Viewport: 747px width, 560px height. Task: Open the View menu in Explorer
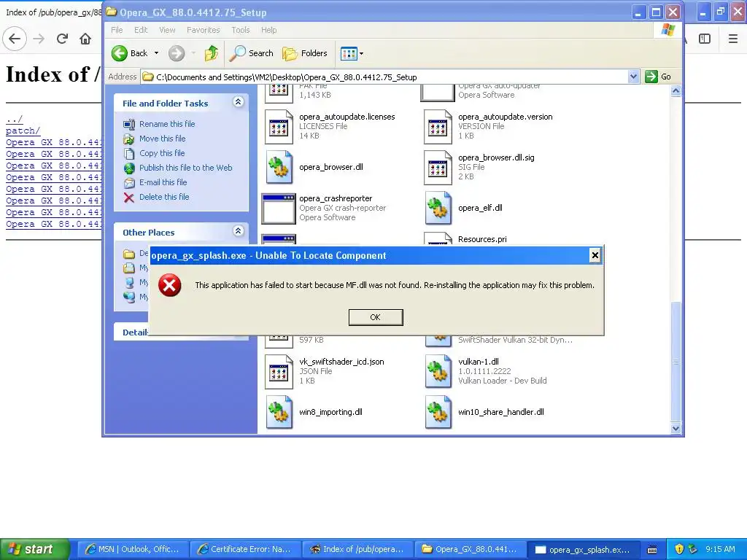click(167, 30)
